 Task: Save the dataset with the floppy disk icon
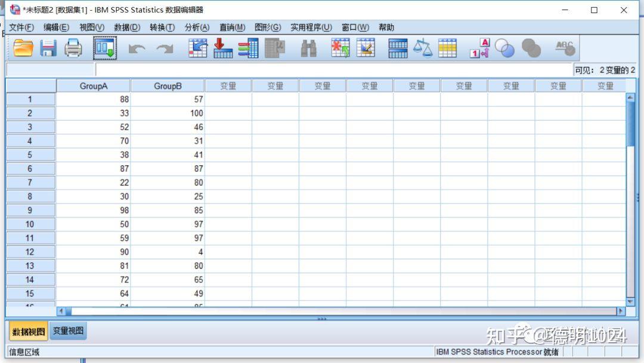click(x=48, y=48)
